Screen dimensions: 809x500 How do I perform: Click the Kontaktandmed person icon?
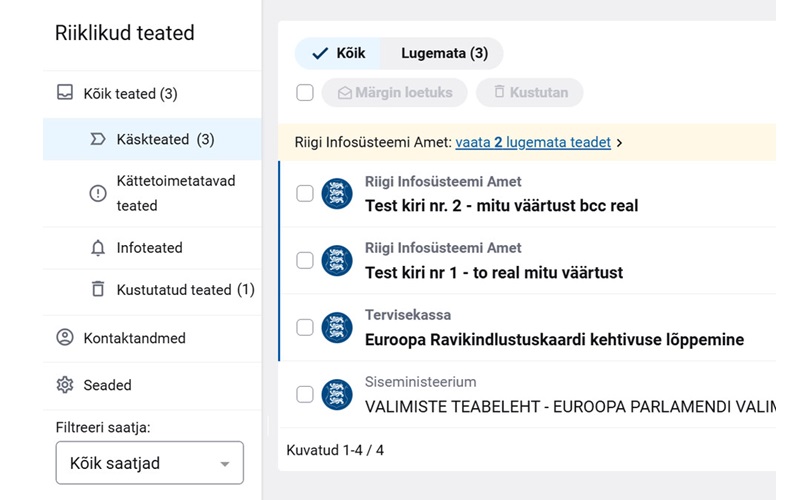pos(64,337)
